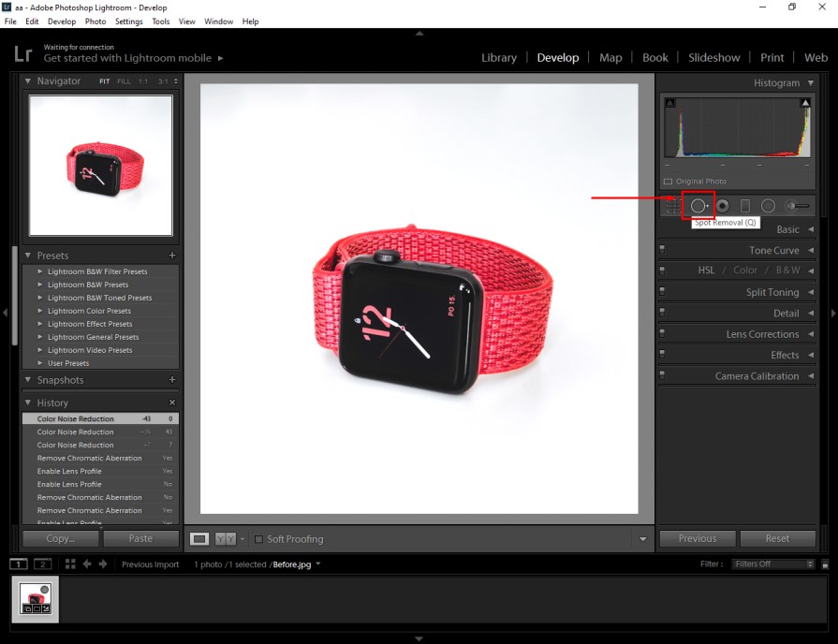Image resolution: width=838 pixels, height=644 pixels.
Task: Toggle the Camera Calibration panel switch
Action: 662,375
